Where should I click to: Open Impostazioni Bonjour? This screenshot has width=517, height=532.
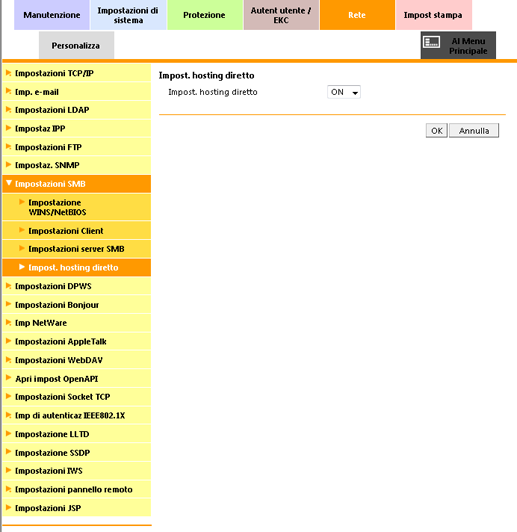pyautogui.click(x=77, y=304)
